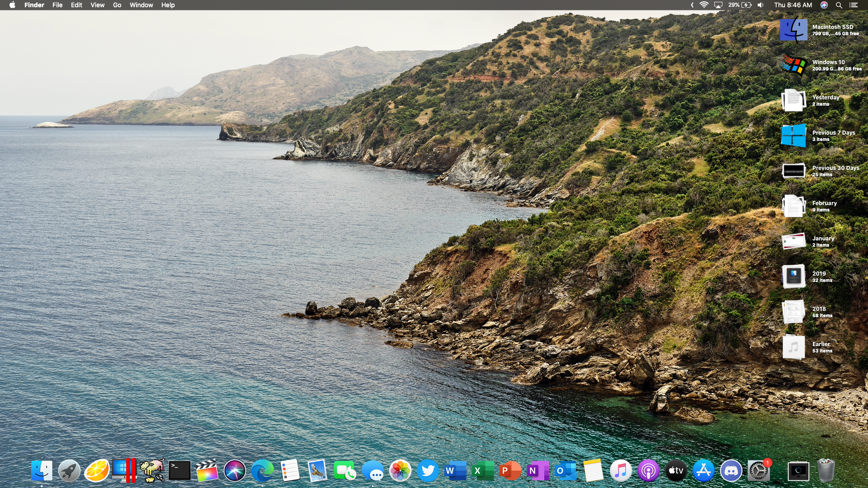Open Final Cut Pro from the Dock
868x488 pixels.
(206, 471)
